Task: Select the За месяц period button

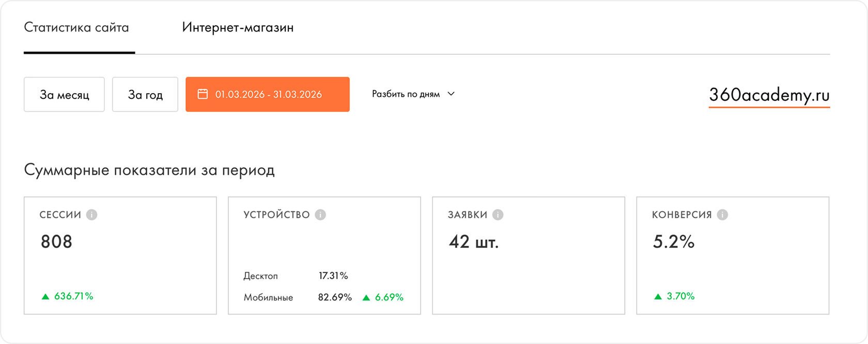Action: click(x=64, y=94)
